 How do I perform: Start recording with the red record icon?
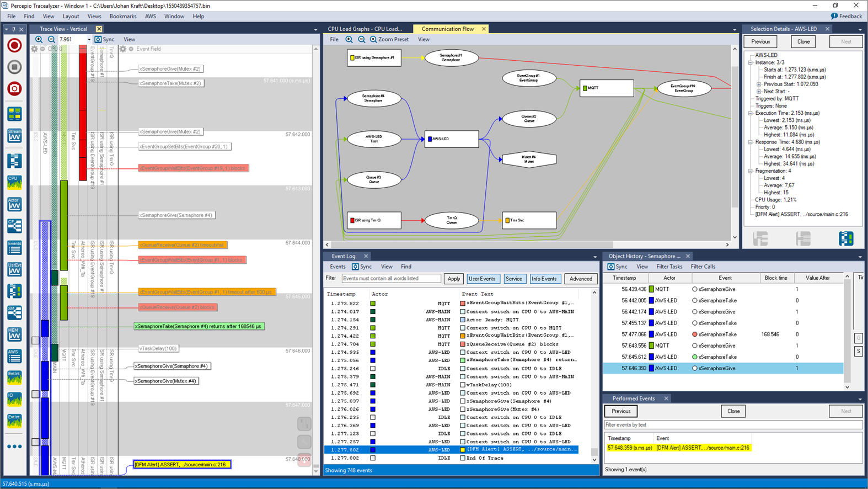coord(14,45)
